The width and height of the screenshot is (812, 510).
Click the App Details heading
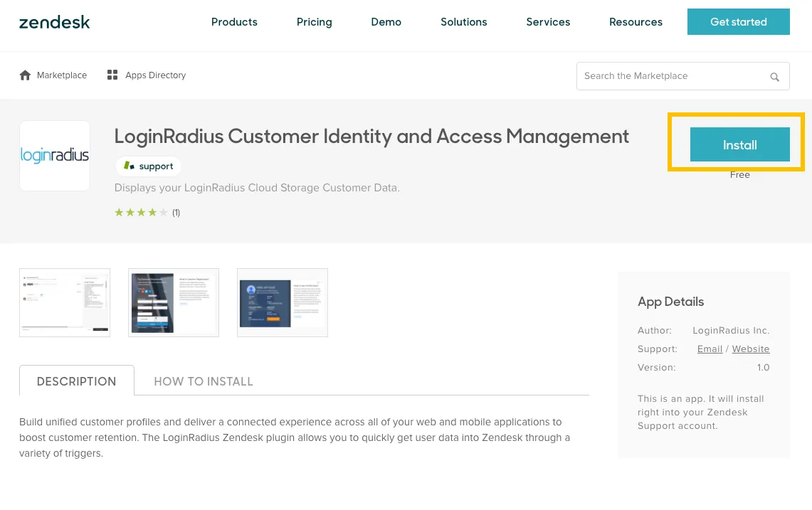(x=670, y=302)
